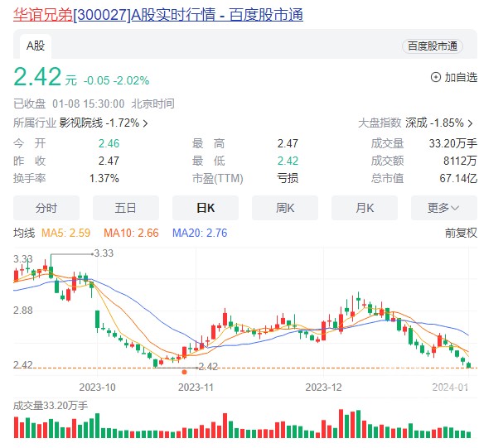Select the 周K chart tab

[285, 208]
